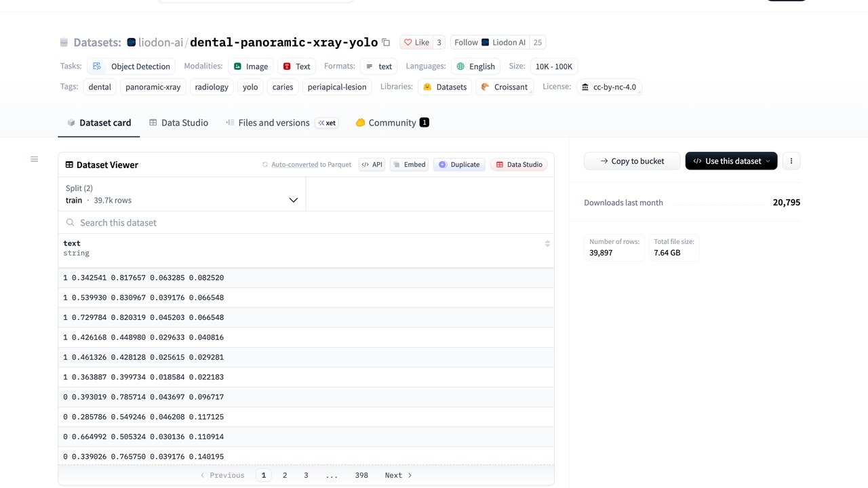Expand the Split train dropdown
The width and height of the screenshot is (868, 488).
click(182, 195)
